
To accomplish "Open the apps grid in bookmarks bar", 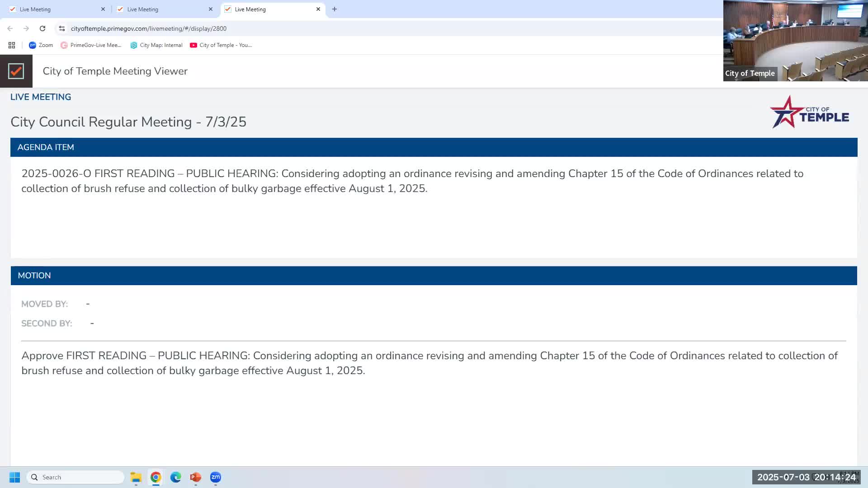I will [12, 45].
